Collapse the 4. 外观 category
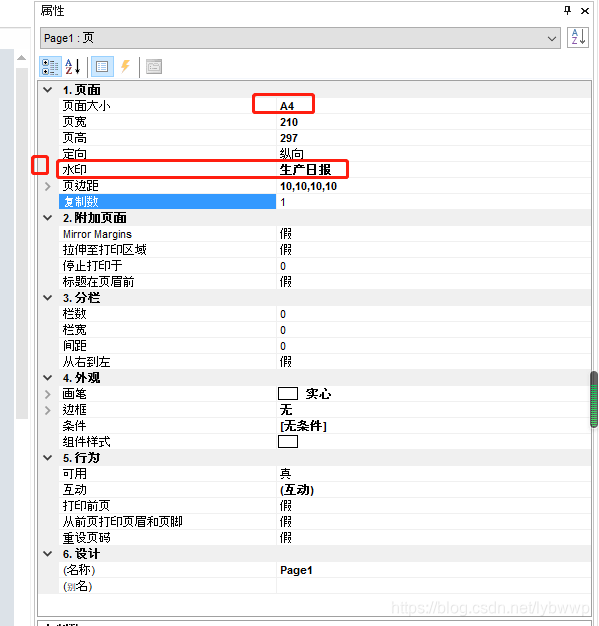Image resolution: width=599 pixels, height=626 pixels. 48,378
